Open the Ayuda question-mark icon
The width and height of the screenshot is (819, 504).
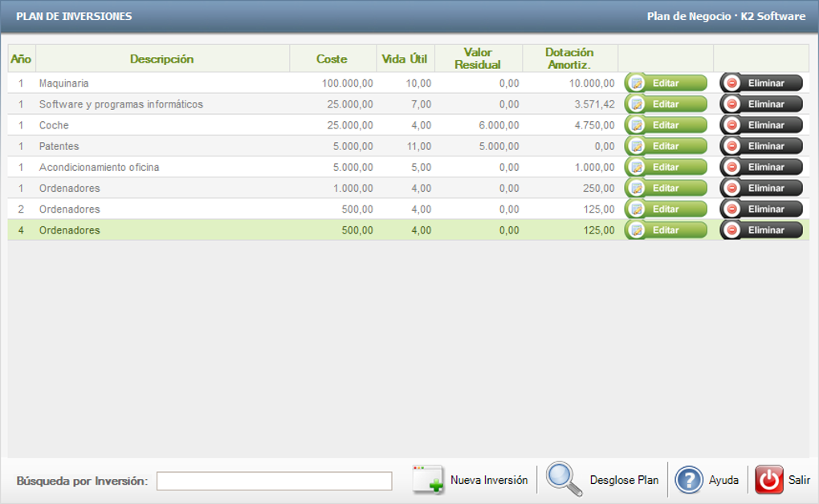689,479
